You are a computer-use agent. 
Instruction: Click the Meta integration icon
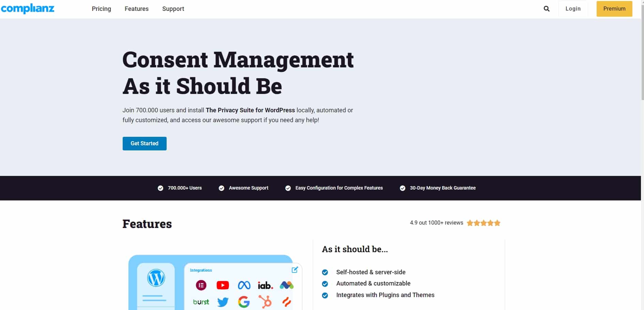(244, 285)
